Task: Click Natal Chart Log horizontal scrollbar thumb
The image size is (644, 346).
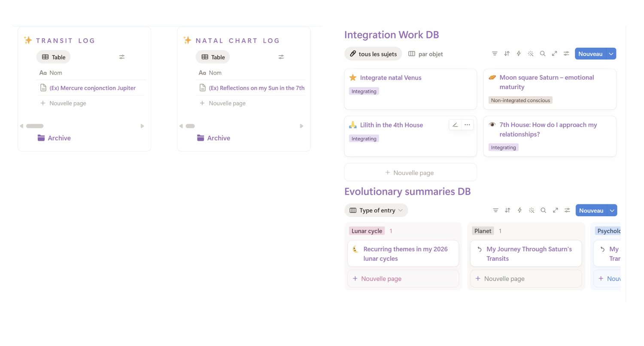Action: pyautogui.click(x=190, y=126)
